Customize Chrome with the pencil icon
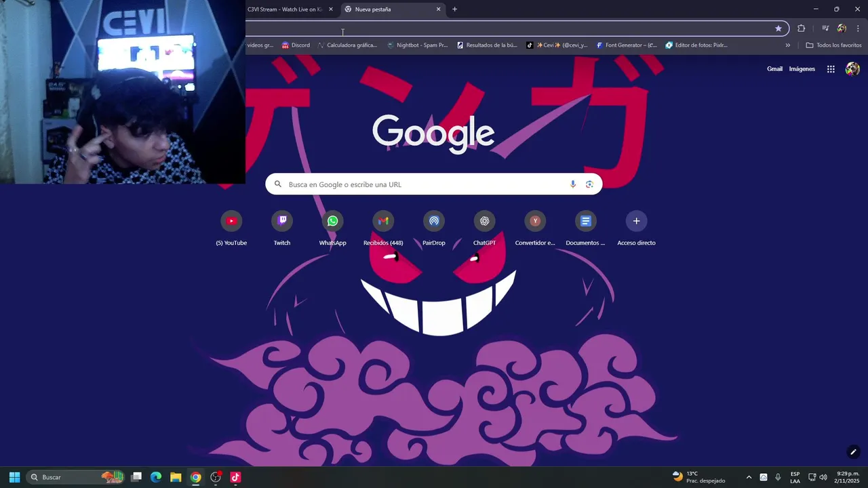Image resolution: width=868 pixels, height=488 pixels. coord(853,452)
